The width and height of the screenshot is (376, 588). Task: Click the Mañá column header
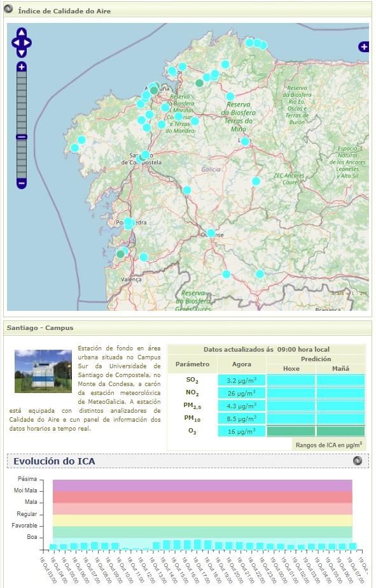tap(340, 369)
